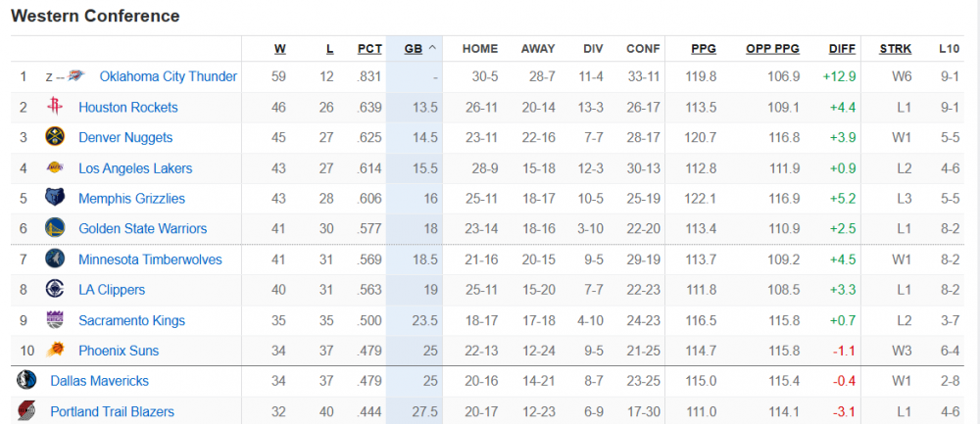Sort table by OPP PPG header
Image resolution: width=980 pixels, height=424 pixels.
(x=772, y=48)
